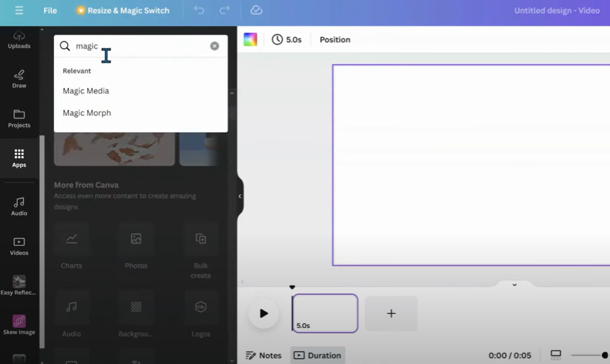Open Audio in the sidebar
The image size is (610, 364).
19,206
